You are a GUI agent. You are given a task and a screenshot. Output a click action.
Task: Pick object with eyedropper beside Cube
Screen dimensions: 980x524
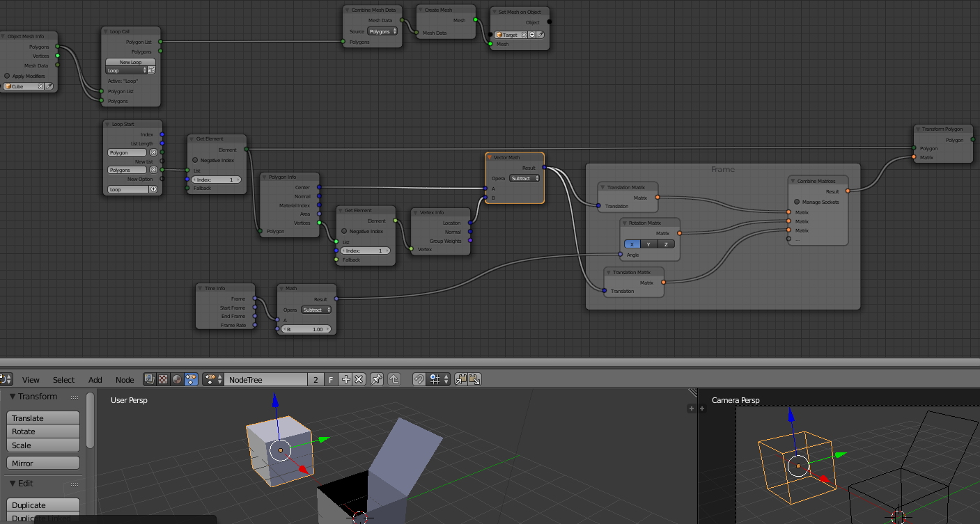(x=49, y=86)
